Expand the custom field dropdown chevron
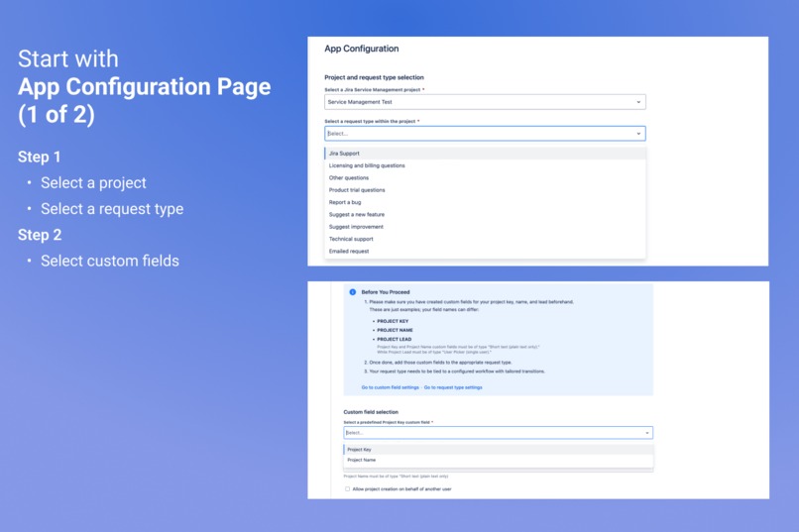This screenshot has height=532, width=799. point(646,433)
